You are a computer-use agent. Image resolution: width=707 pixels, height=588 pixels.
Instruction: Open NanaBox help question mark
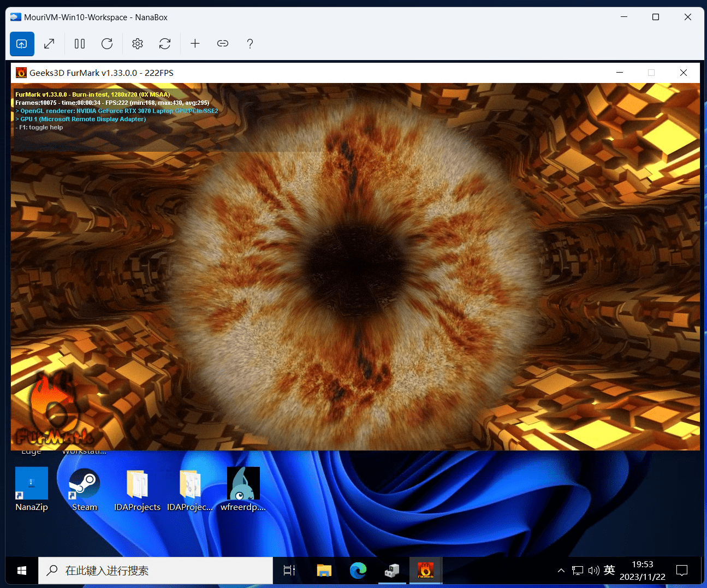[x=250, y=44]
